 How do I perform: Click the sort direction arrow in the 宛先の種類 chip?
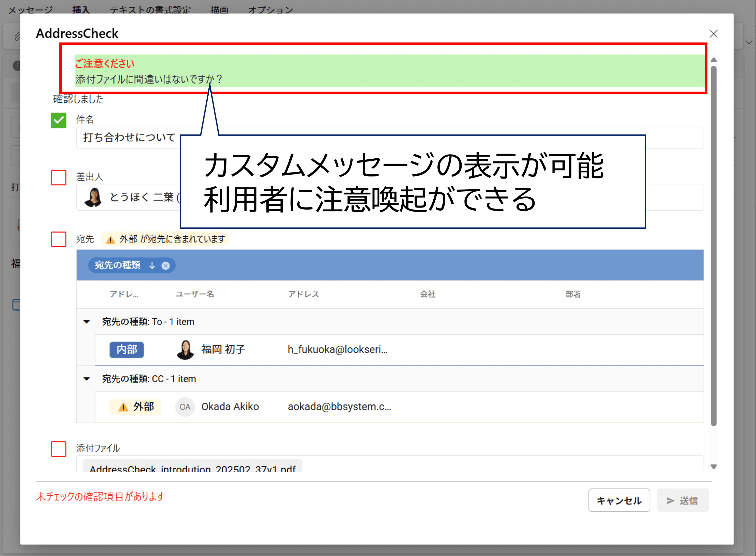pos(152,265)
